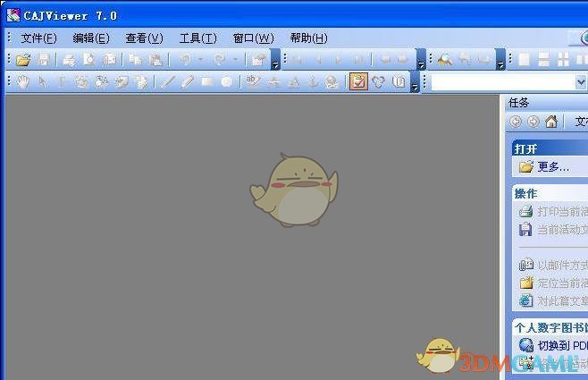
Task: Select the Hand tool
Action: [23, 81]
